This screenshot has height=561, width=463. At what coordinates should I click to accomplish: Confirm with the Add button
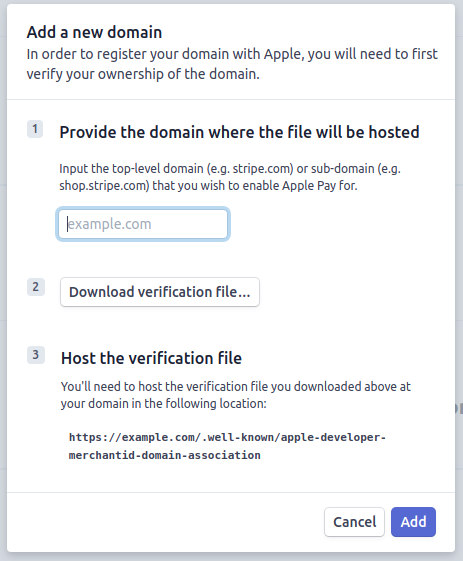click(413, 522)
